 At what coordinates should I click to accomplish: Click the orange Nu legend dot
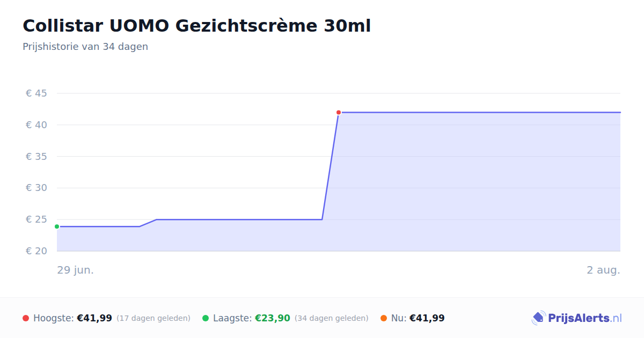pos(384,318)
